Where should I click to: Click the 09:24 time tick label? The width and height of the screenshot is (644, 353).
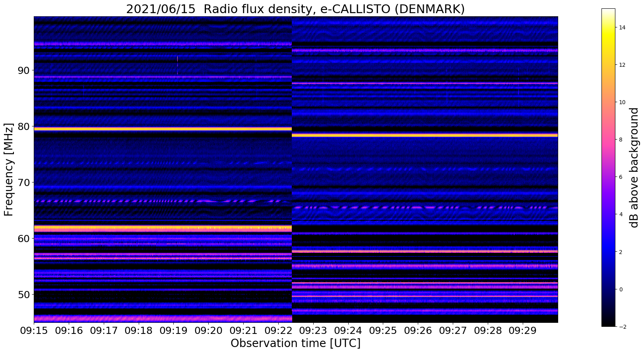tap(348, 330)
